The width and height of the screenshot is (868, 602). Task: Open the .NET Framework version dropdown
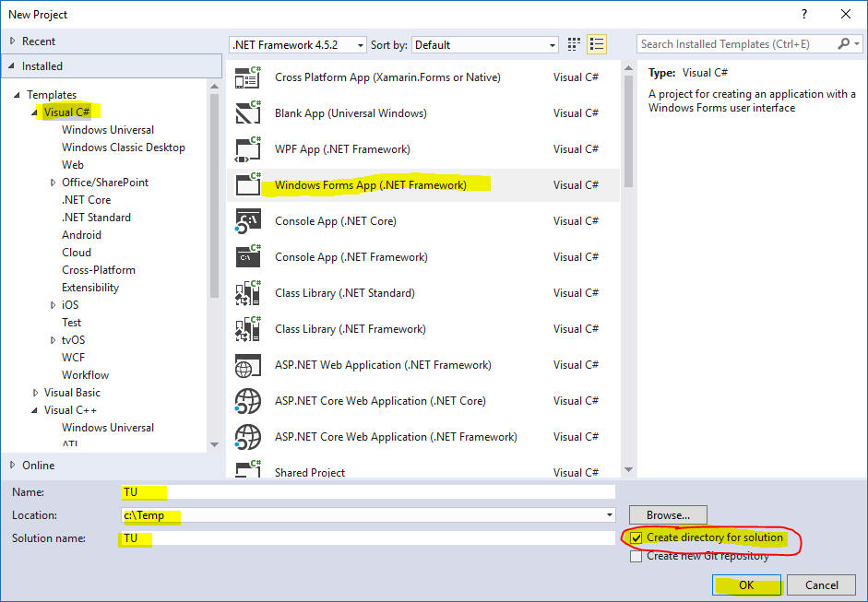(x=298, y=44)
